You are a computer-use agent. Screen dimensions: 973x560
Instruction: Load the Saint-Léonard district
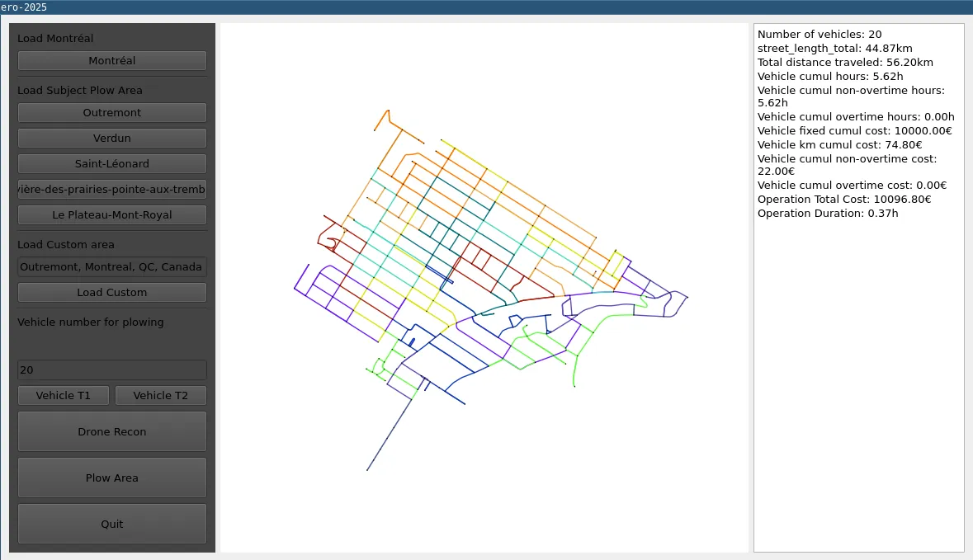click(111, 163)
